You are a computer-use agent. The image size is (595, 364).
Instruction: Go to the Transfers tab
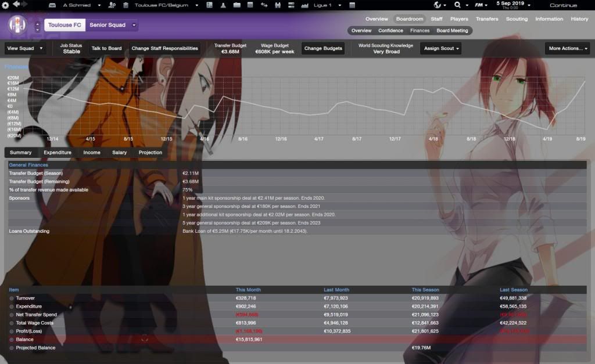pyautogui.click(x=487, y=19)
